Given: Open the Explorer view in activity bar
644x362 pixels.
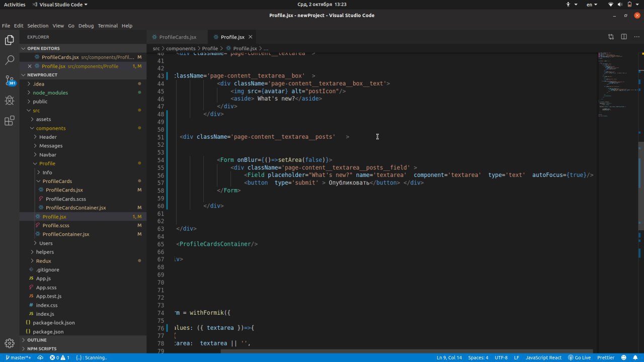Looking at the screenshot, I should point(10,40).
